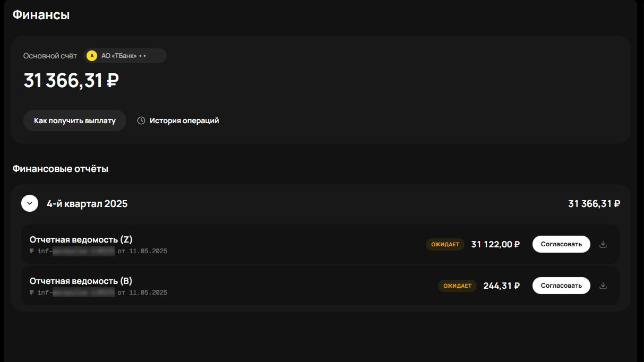644x362 pixels.
Task: Click ОЖИДАЕТ status badge for report (Z)
Action: pos(445,244)
